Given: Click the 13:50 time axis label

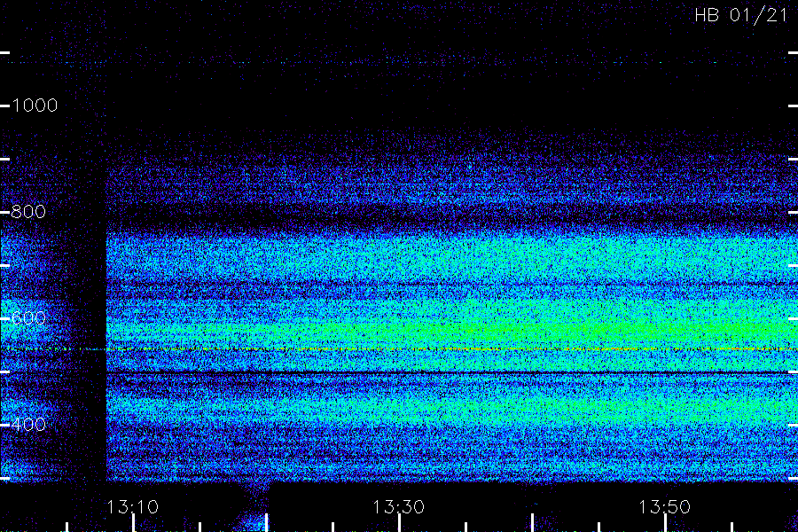Looking at the screenshot, I should coord(665,507).
